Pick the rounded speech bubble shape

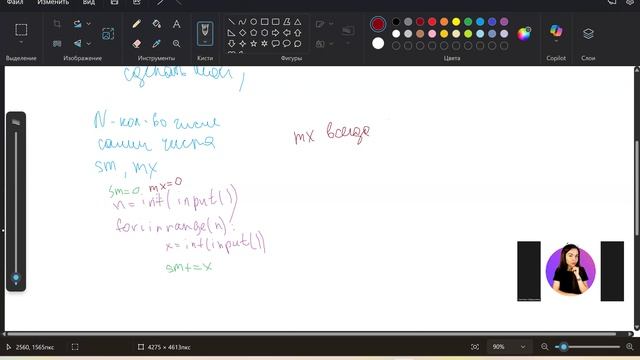pyautogui.click(x=276, y=43)
